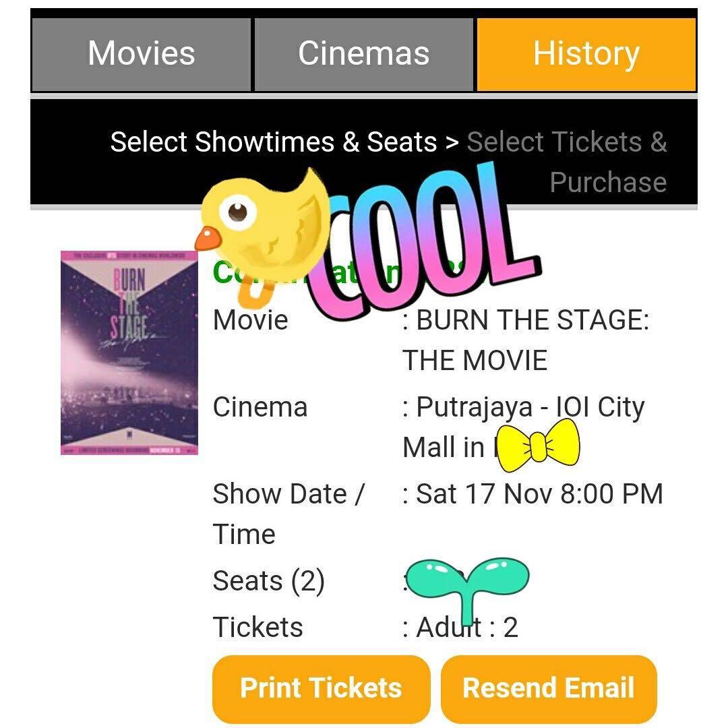Image resolution: width=728 pixels, height=728 pixels.
Task: Click the Show Date / Time label
Action: 289,514
